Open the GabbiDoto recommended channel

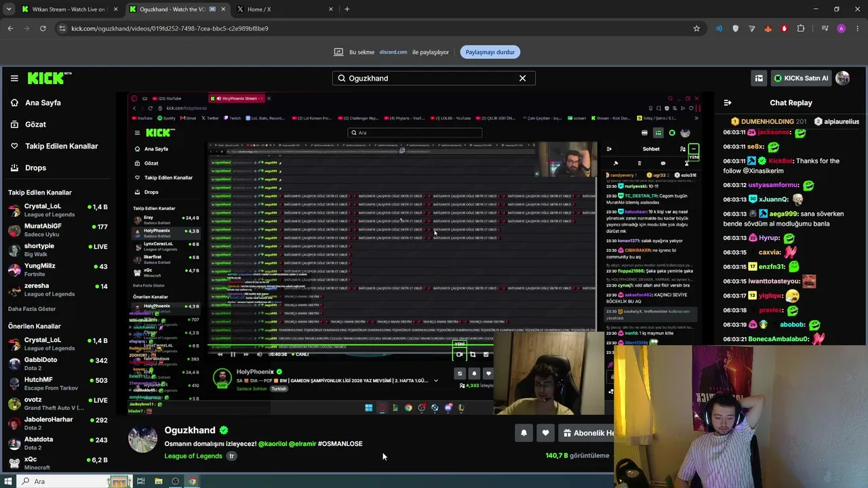58,363
